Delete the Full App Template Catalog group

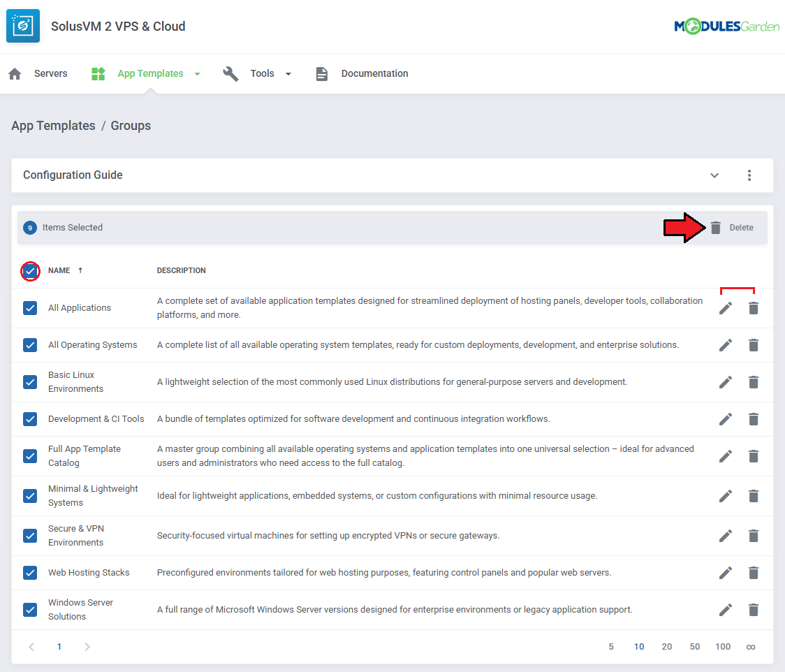tap(754, 455)
